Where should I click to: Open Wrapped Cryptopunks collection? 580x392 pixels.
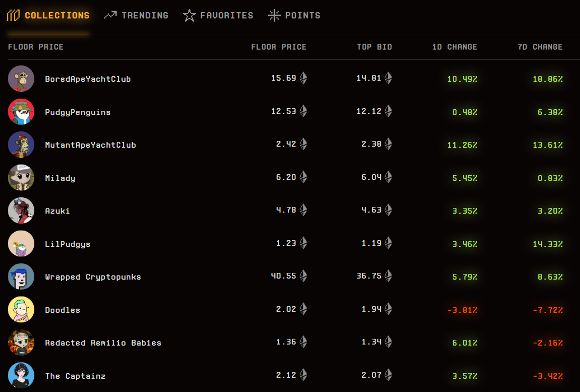point(93,277)
